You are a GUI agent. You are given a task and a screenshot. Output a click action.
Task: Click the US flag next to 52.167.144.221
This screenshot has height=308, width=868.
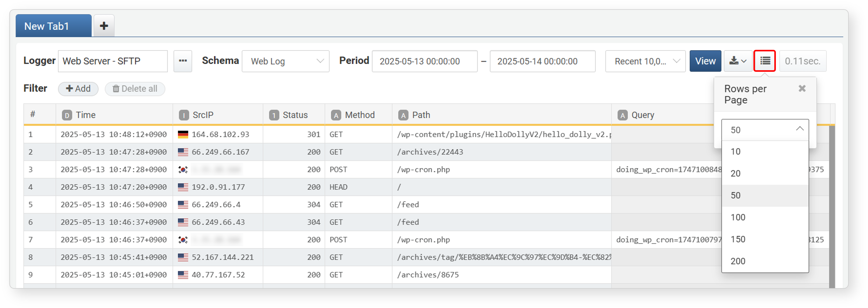(183, 257)
